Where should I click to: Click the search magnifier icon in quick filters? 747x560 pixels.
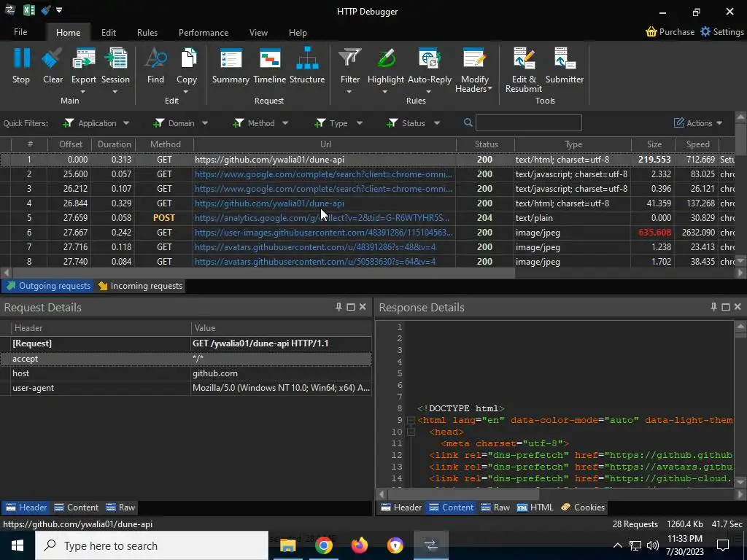pyautogui.click(x=468, y=122)
